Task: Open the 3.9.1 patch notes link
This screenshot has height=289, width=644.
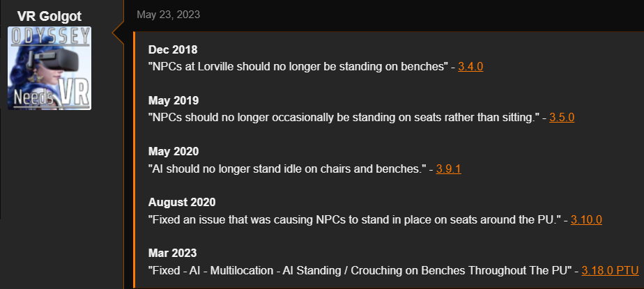Action: tap(449, 169)
